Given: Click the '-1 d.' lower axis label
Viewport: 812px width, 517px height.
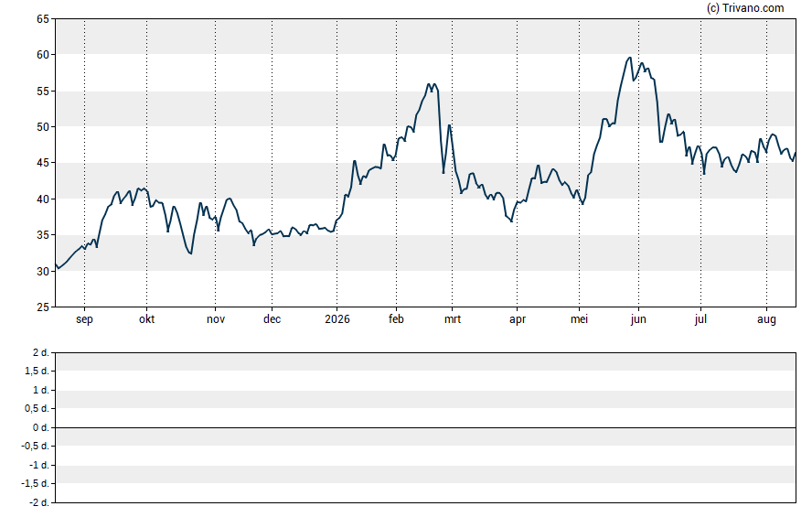Looking at the screenshot, I should pyautogui.click(x=38, y=465).
